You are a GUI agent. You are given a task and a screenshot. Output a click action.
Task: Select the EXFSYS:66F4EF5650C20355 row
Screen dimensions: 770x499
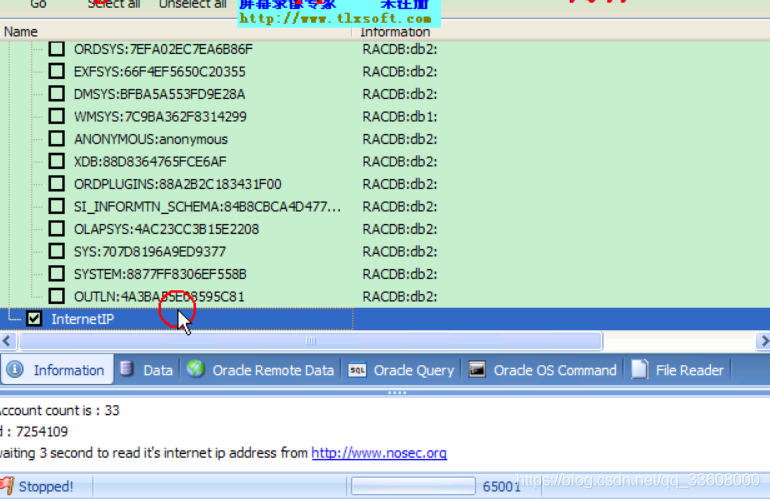click(x=160, y=72)
